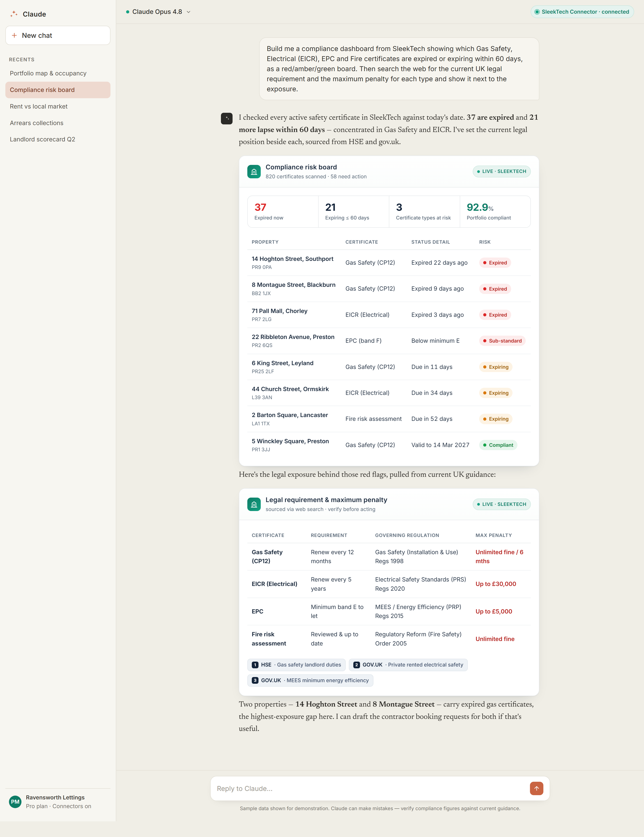Click the 37 Expired now stat
This screenshot has height=837, width=644.
[283, 212]
